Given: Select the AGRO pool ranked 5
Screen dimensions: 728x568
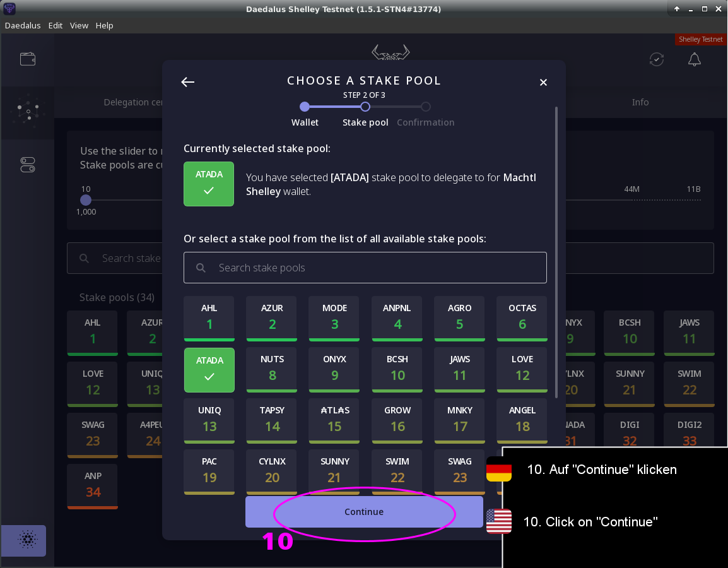Looking at the screenshot, I should (460, 319).
